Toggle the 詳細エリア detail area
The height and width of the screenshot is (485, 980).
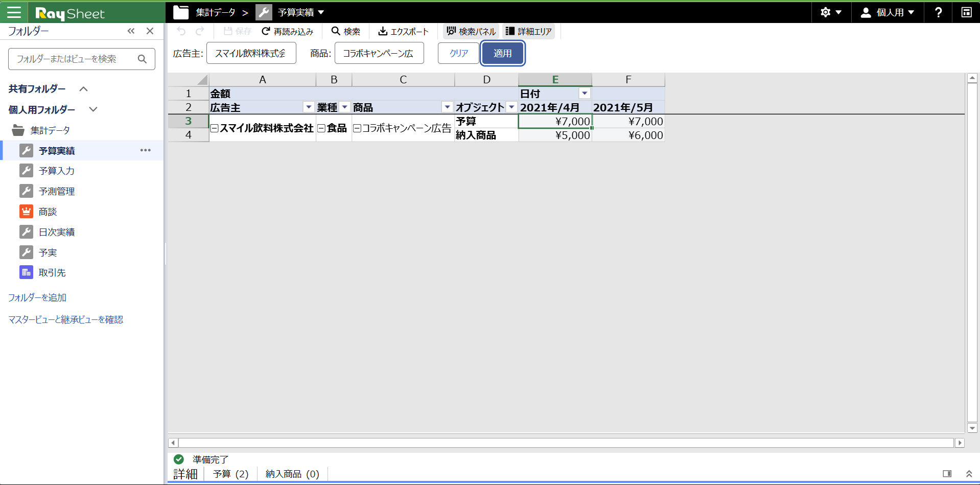tap(528, 31)
